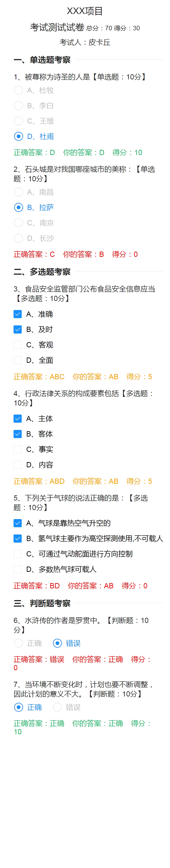Select option D 长沙 in question 2
Screen dimensions: 170x868
click(19, 238)
